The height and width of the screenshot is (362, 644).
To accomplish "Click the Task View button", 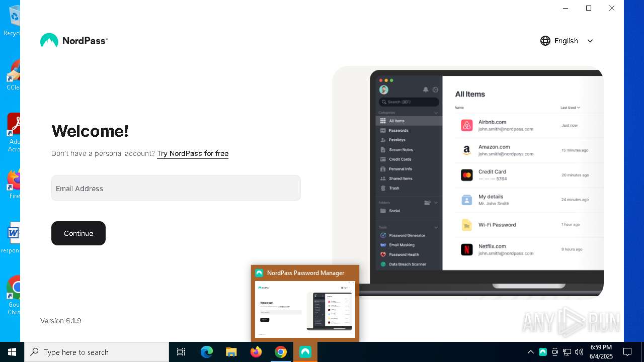I will click(x=181, y=352).
